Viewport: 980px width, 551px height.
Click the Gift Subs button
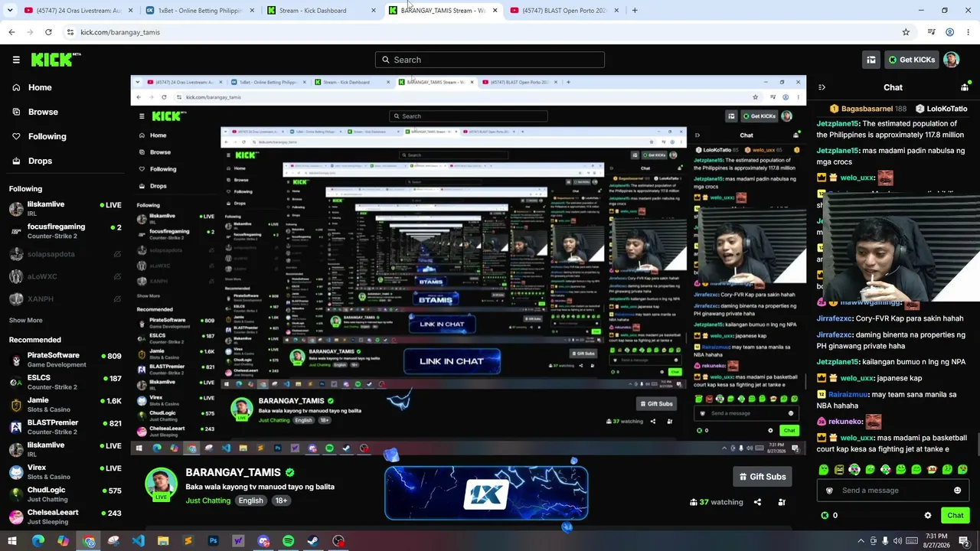coord(762,477)
